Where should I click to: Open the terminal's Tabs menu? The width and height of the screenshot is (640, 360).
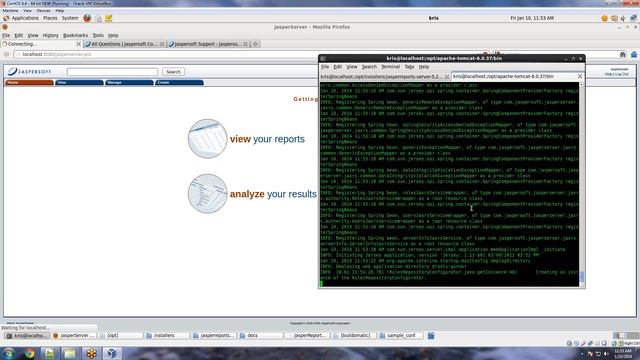[x=409, y=67]
